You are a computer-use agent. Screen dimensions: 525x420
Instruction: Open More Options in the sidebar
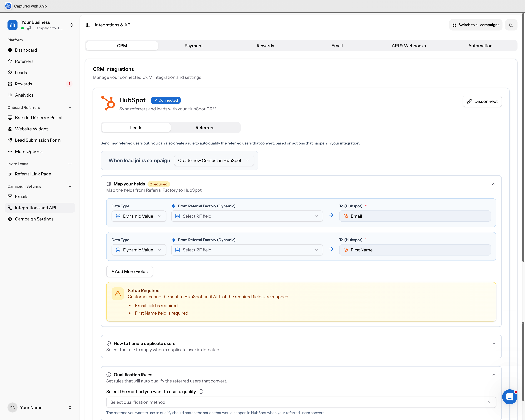29,151
